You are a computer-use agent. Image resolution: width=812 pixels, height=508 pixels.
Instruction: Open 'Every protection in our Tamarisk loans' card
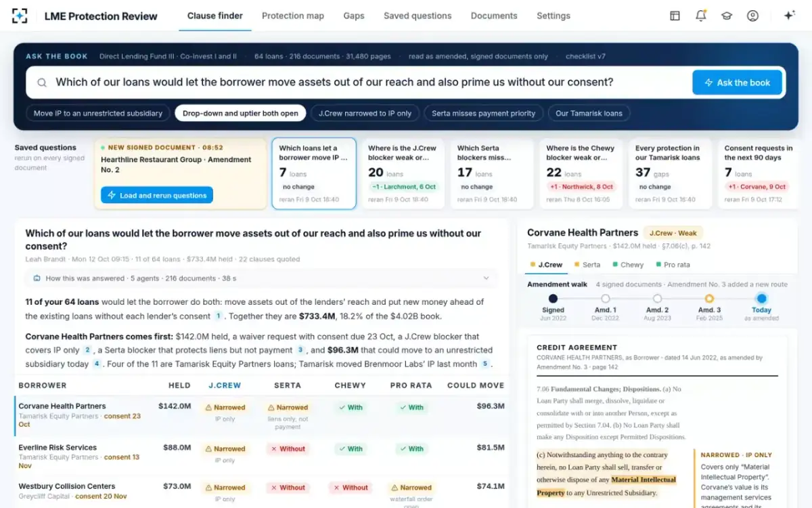click(x=670, y=173)
